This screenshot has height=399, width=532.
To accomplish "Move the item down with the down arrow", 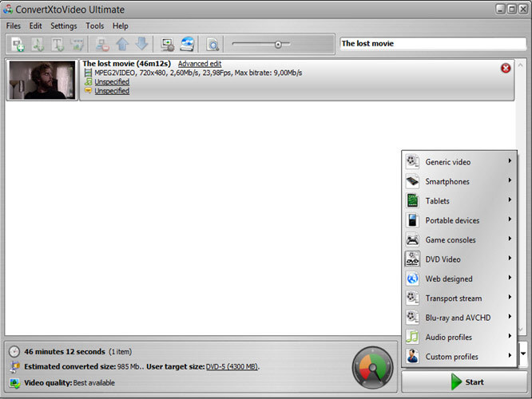I will click(x=141, y=44).
